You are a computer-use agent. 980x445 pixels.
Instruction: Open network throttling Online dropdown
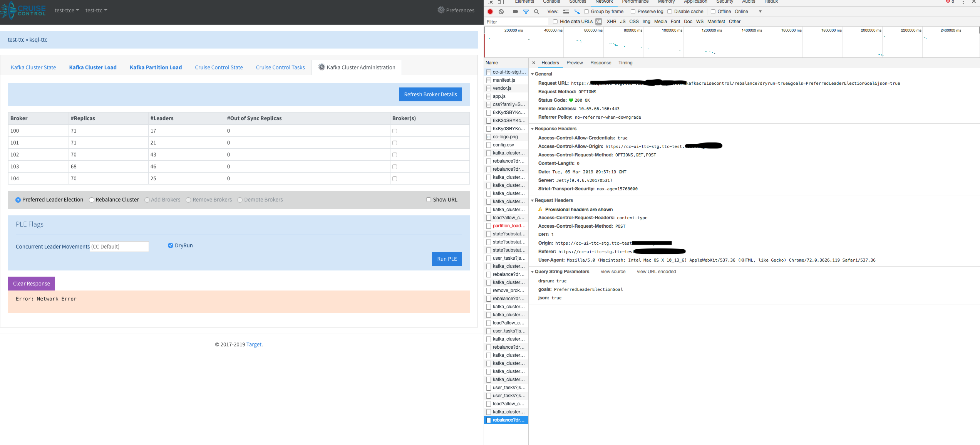click(x=748, y=12)
